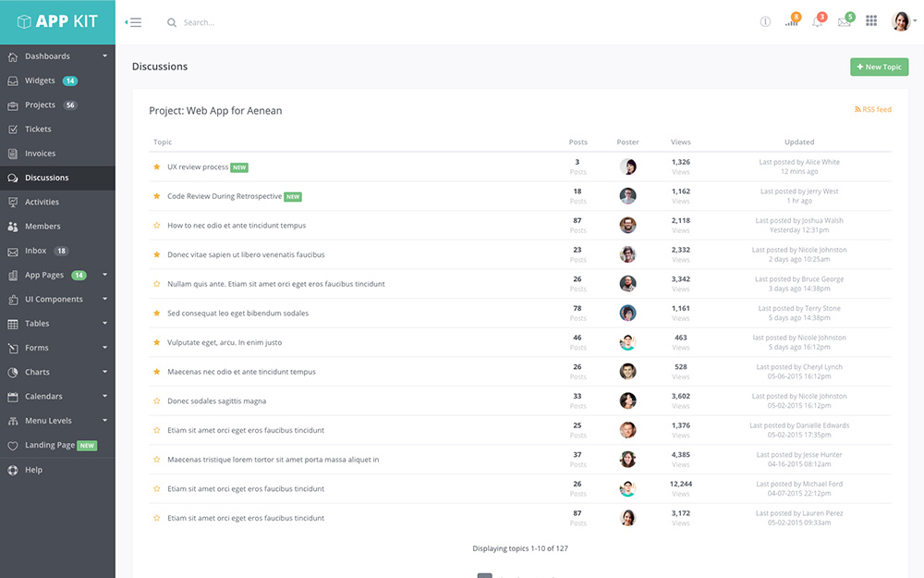924x578 pixels.
Task: Click the RSS feed link
Action: point(873,110)
